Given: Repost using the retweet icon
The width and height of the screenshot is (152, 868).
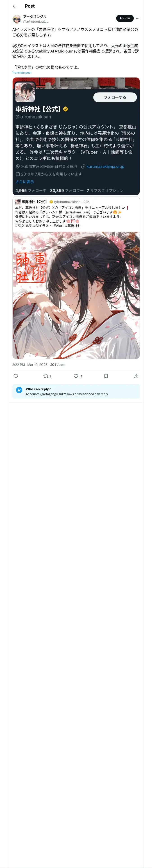Looking at the screenshot, I should coord(45,376).
